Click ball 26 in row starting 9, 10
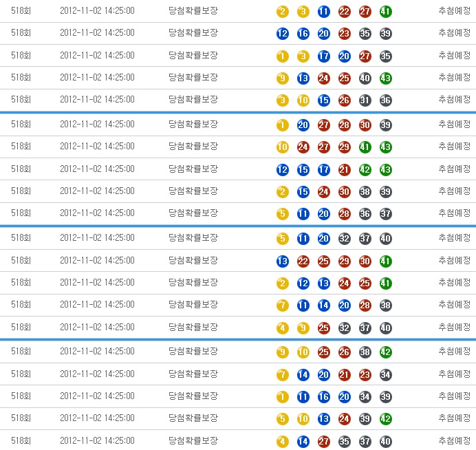Viewport: 476px width, 450px height. click(x=344, y=352)
